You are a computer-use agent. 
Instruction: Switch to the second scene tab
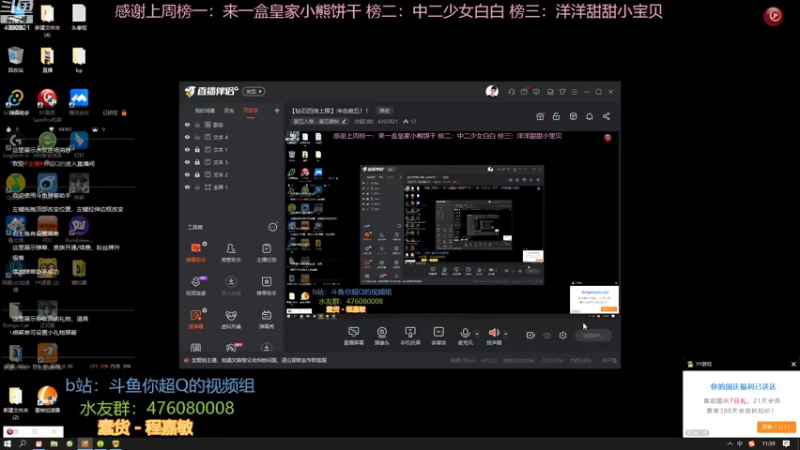pyautogui.click(x=229, y=111)
